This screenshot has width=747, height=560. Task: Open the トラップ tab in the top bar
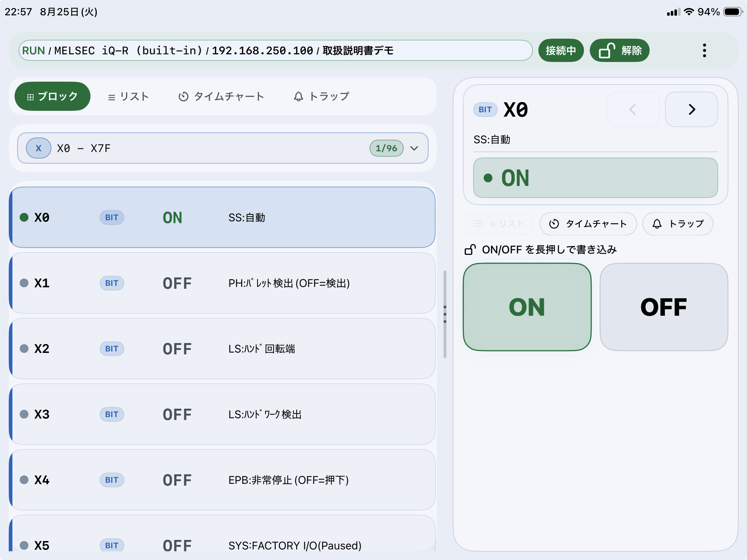point(321,96)
